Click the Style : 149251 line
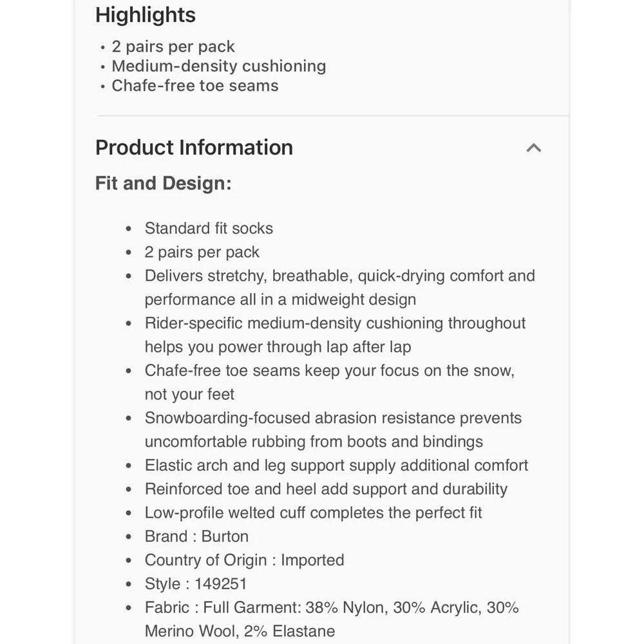The width and height of the screenshot is (644, 644). coord(196,584)
